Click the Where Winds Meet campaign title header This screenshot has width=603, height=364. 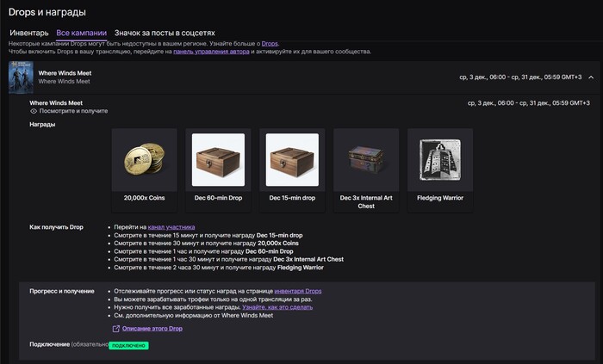coord(65,73)
